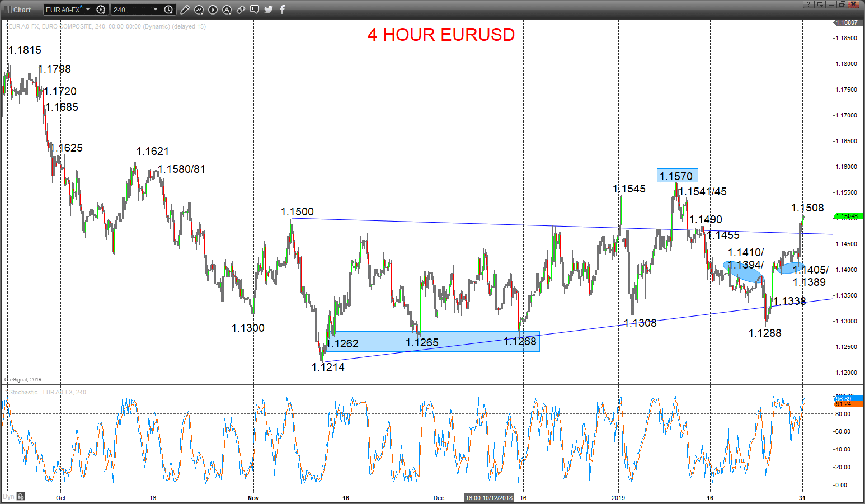Image resolution: width=865 pixels, height=504 pixels.
Task: Share chart via Twitter icon
Action: [x=269, y=10]
